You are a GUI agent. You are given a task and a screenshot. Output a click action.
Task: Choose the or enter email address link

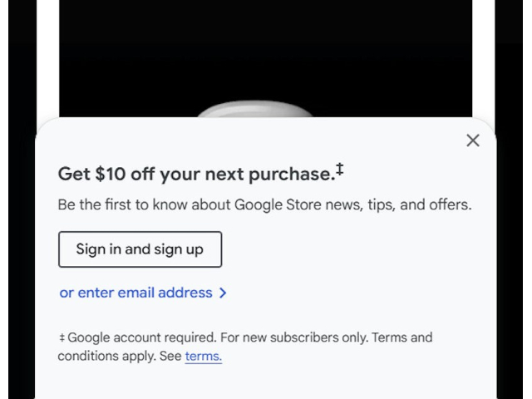pos(135,293)
